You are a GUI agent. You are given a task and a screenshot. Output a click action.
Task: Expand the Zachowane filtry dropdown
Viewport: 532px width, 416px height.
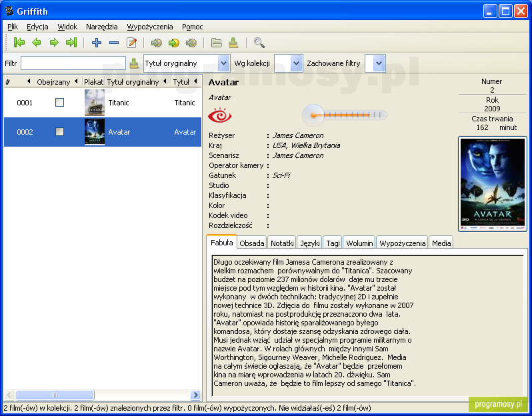pyautogui.click(x=375, y=63)
